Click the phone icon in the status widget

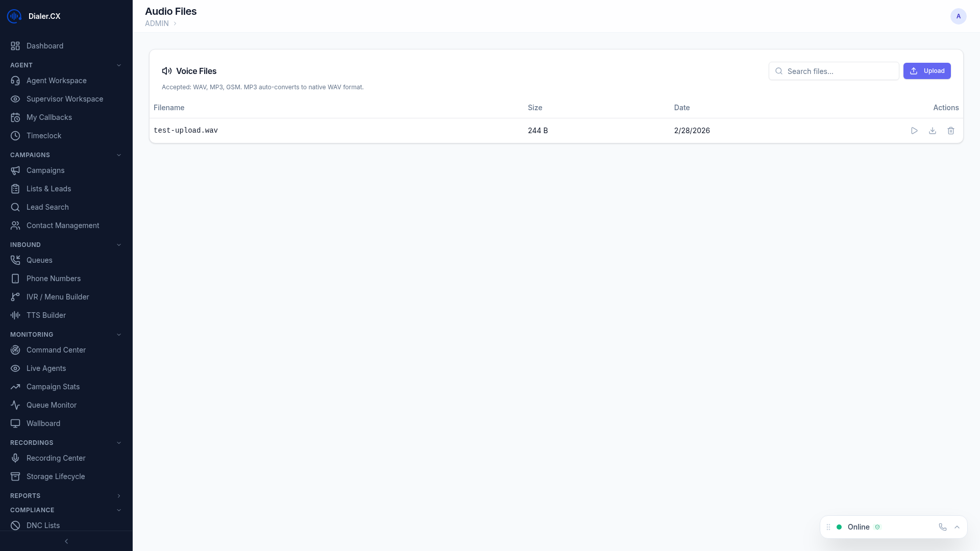coord(942,527)
